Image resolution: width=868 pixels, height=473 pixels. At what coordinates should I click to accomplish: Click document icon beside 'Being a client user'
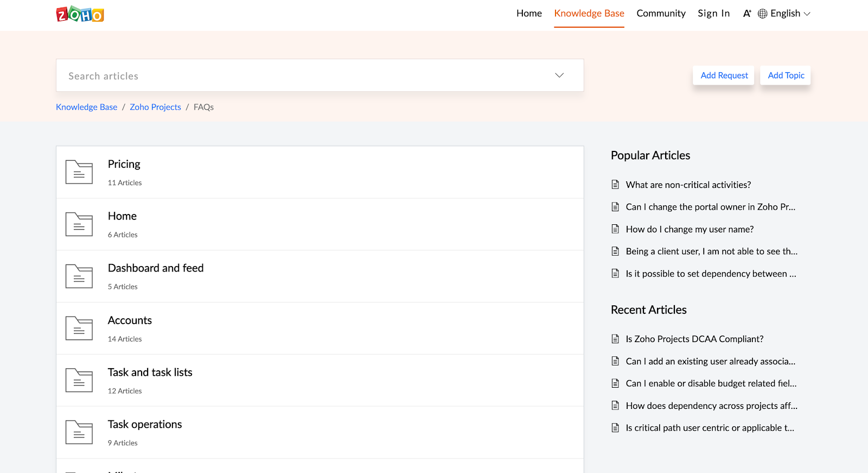[615, 251]
